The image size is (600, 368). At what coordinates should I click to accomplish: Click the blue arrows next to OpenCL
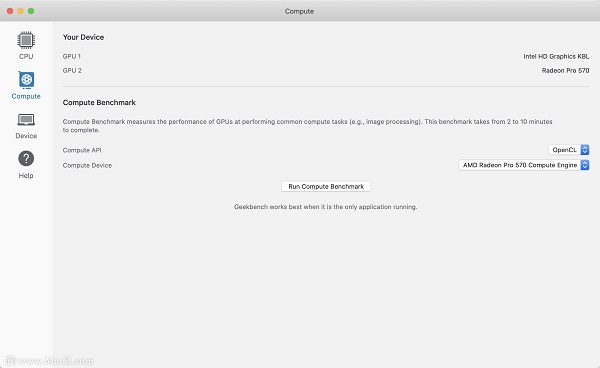click(585, 150)
